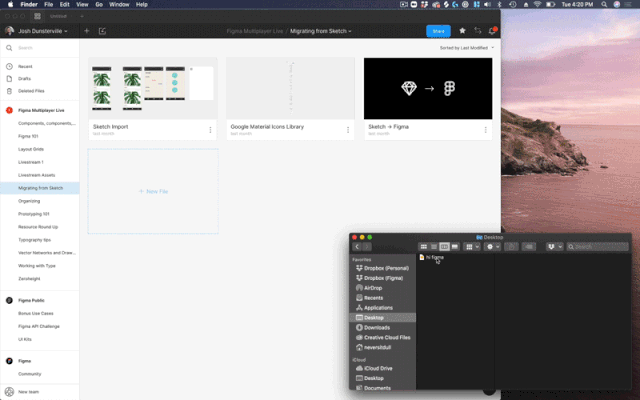Click the transfer arrows icon beside the star
The height and width of the screenshot is (400, 640).
pyautogui.click(x=477, y=31)
